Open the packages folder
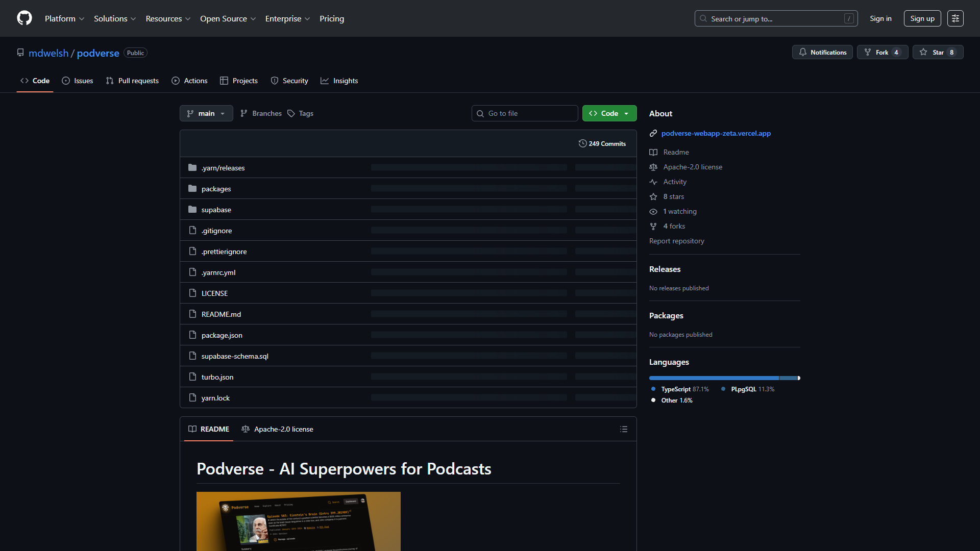Image resolution: width=980 pixels, height=551 pixels. tap(216, 189)
